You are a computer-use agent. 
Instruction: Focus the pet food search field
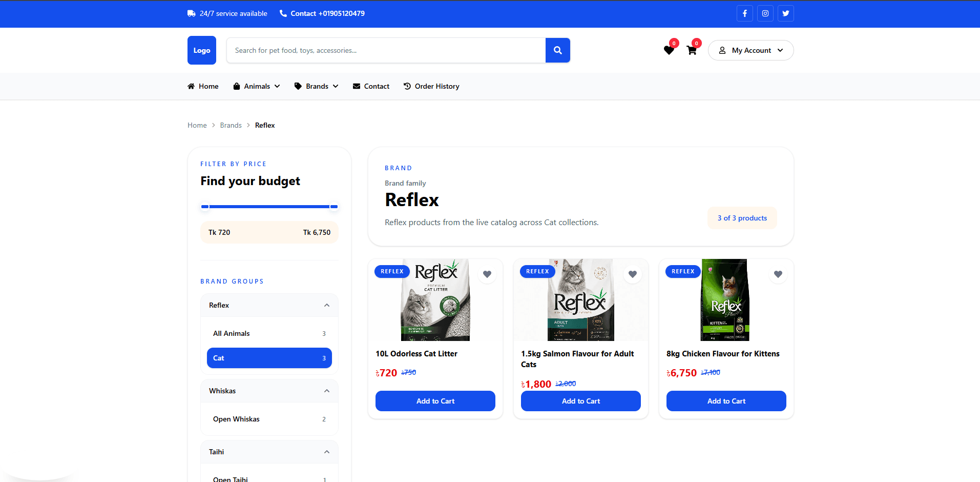(x=386, y=50)
